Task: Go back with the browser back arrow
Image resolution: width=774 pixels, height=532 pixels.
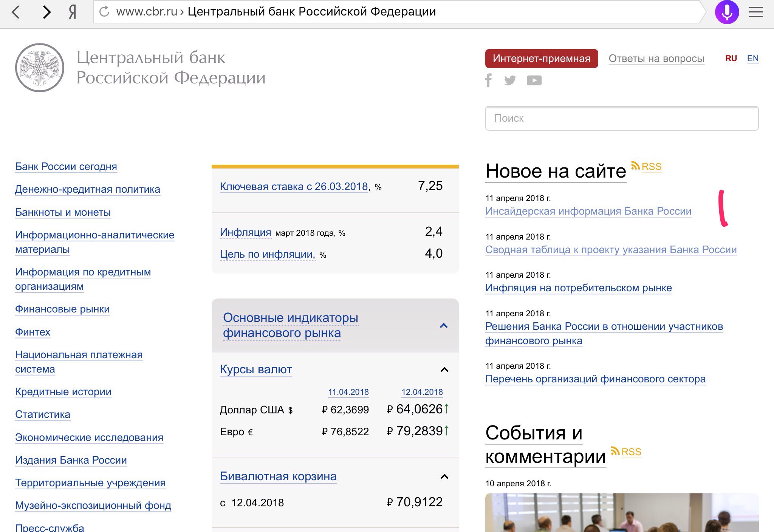Action: [15, 12]
